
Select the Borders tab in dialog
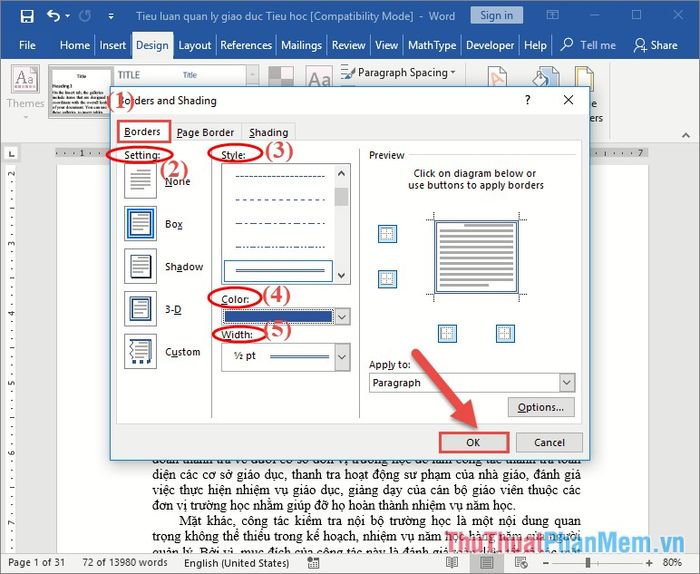142,132
